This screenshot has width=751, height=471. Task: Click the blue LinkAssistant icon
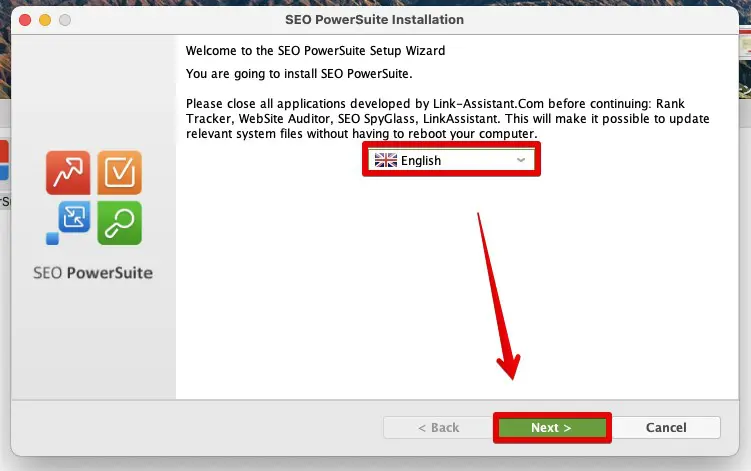tap(75, 217)
